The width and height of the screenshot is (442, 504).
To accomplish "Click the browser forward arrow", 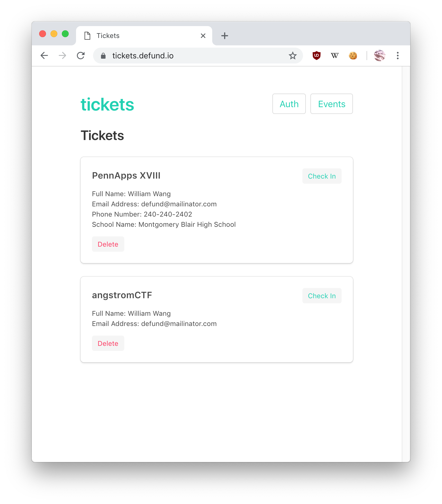I will click(x=62, y=56).
